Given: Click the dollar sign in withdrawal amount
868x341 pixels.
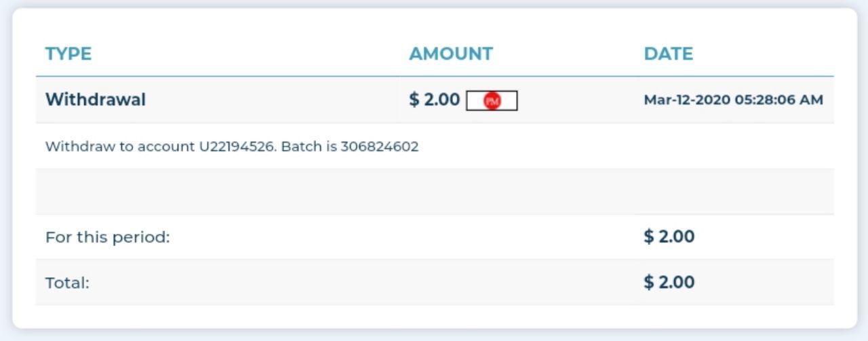Looking at the screenshot, I should [x=414, y=100].
